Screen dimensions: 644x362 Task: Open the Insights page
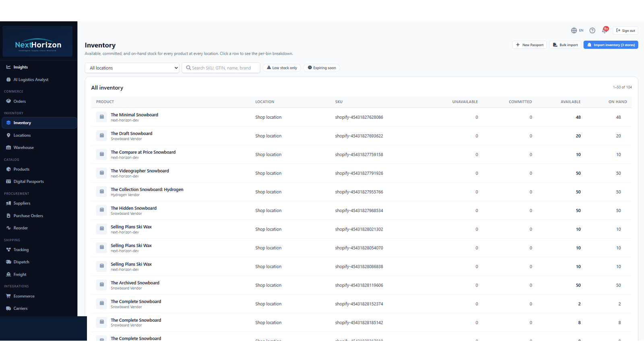(x=21, y=67)
